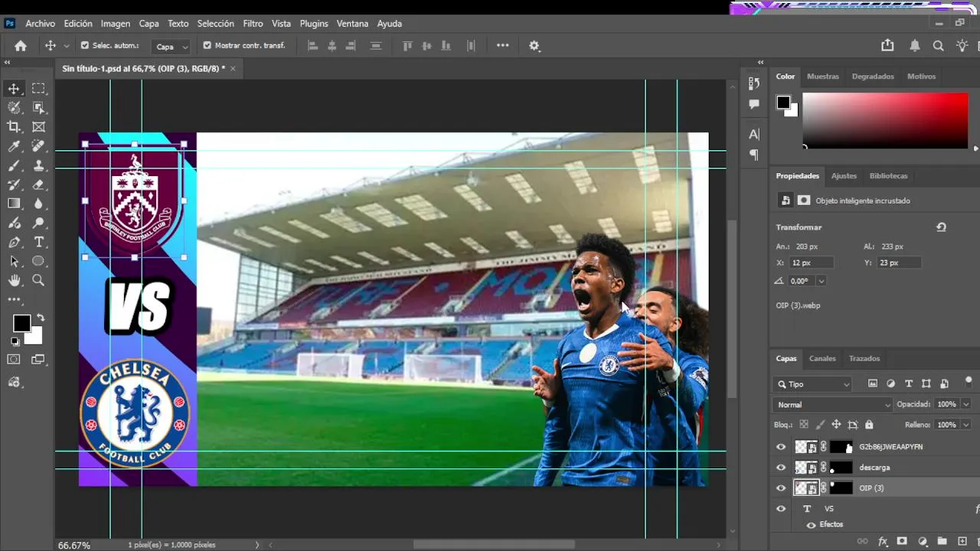Screen dimensions: 980x551
Task: Open the Share document icon
Action: (887, 46)
